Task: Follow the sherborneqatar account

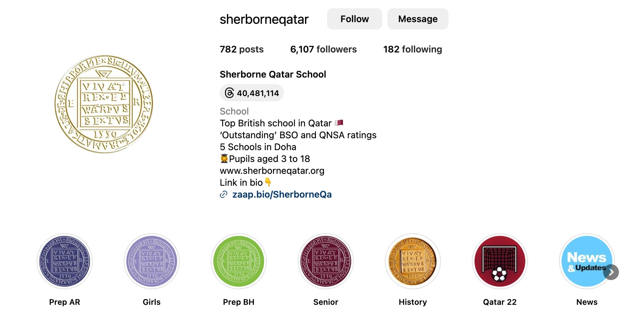Action: pos(354,19)
